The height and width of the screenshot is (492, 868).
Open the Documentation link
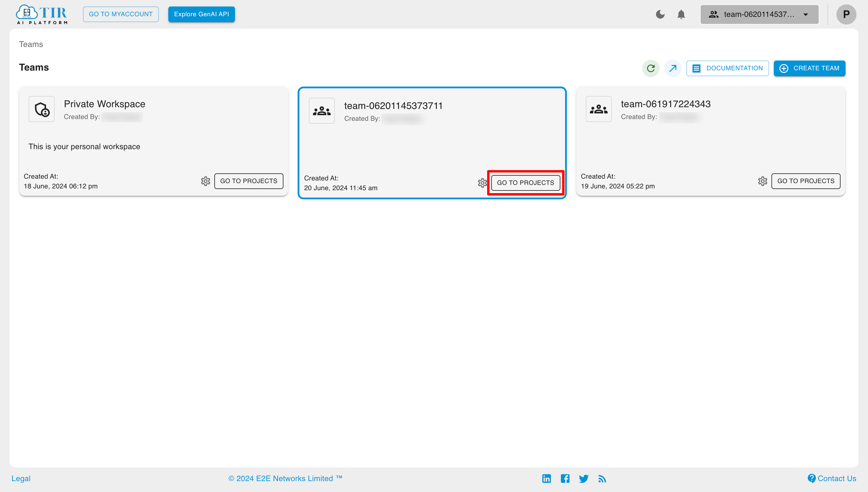(727, 68)
